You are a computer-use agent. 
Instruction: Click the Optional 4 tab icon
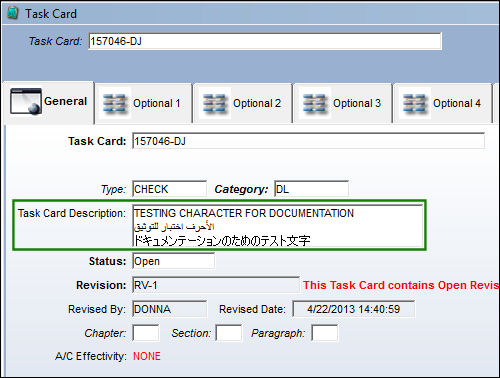[414, 103]
